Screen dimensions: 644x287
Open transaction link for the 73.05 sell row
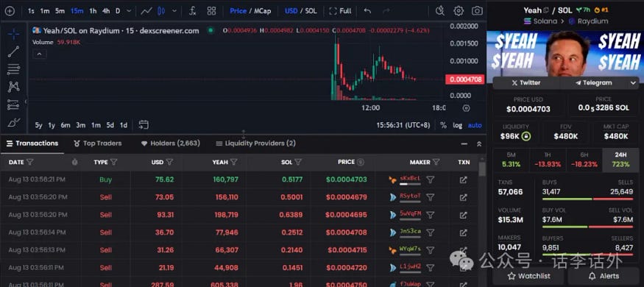pyautogui.click(x=463, y=197)
